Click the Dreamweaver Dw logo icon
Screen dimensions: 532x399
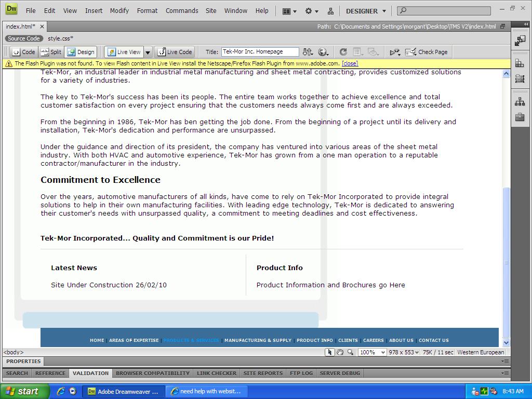11,9
